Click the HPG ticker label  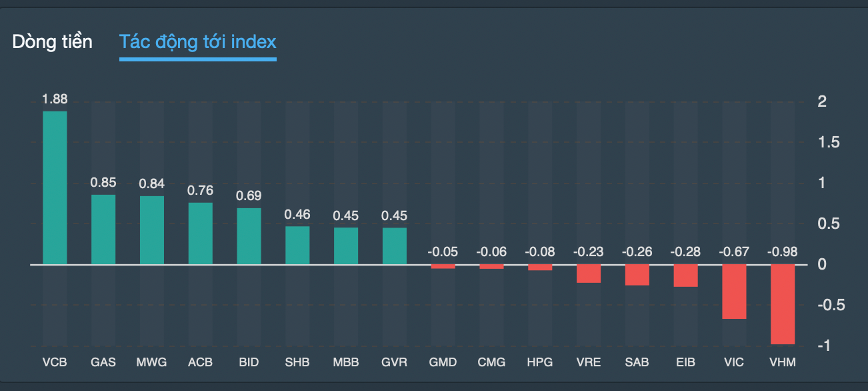540,362
